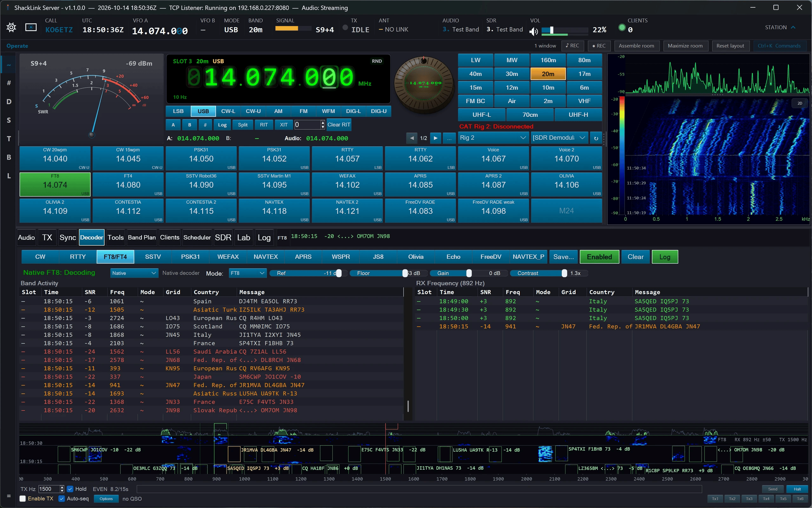The height and width of the screenshot is (508, 812).
Task: Adjust the Contrast slider handle
Action: (x=564, y=273)
